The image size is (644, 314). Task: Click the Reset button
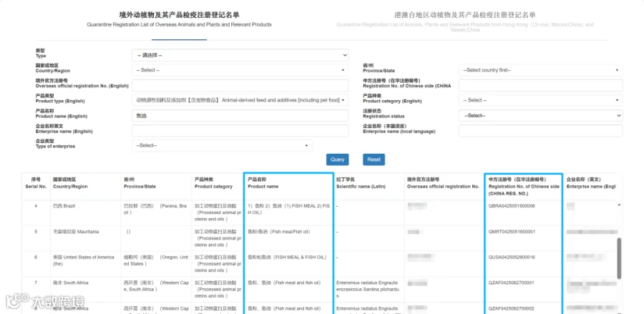tap(374, 160)
